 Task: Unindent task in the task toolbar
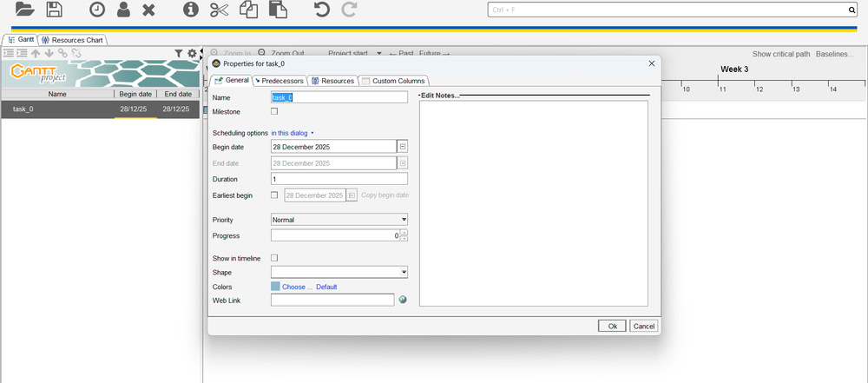click(x=8, y=53)
